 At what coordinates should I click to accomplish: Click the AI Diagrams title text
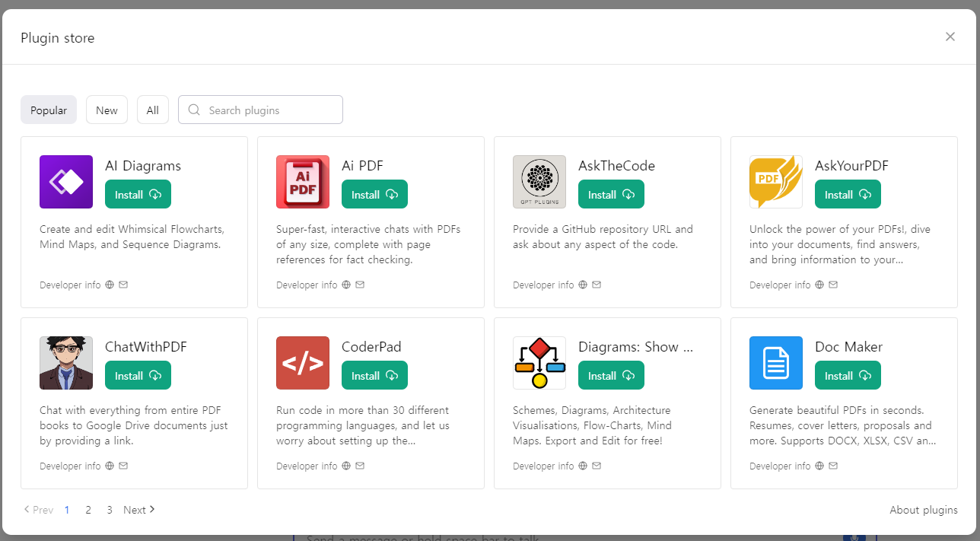[x=143, y=166]
